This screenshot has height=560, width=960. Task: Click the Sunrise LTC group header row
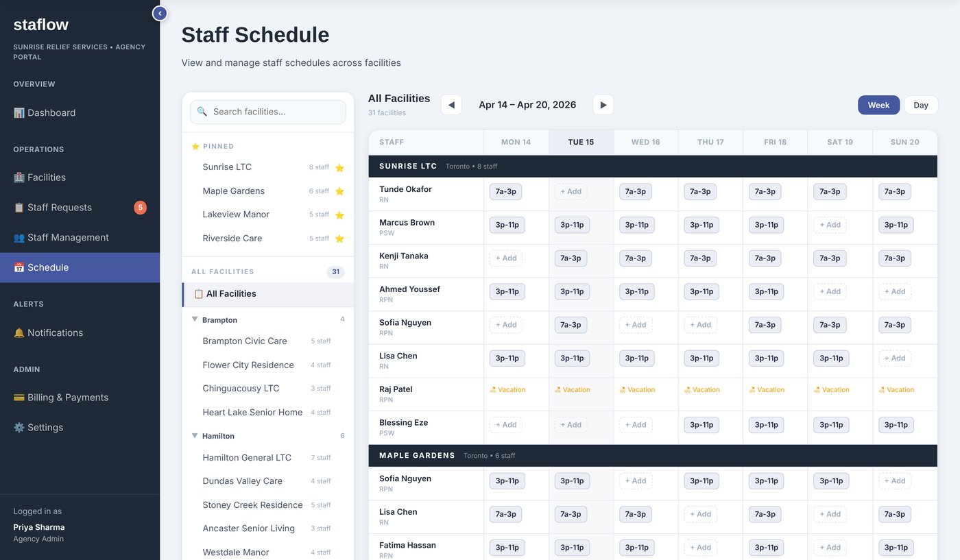point(653,167)
